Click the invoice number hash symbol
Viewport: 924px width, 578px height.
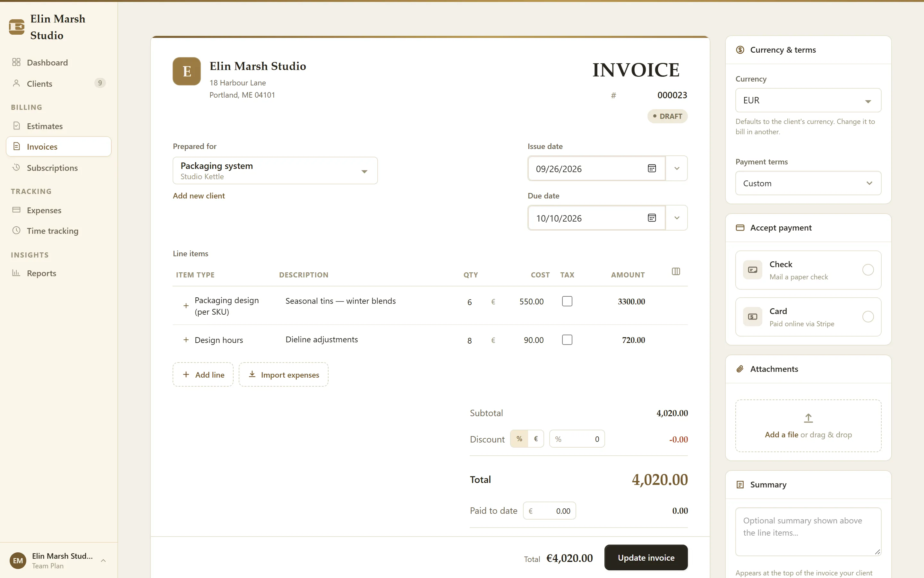point(613,95)
